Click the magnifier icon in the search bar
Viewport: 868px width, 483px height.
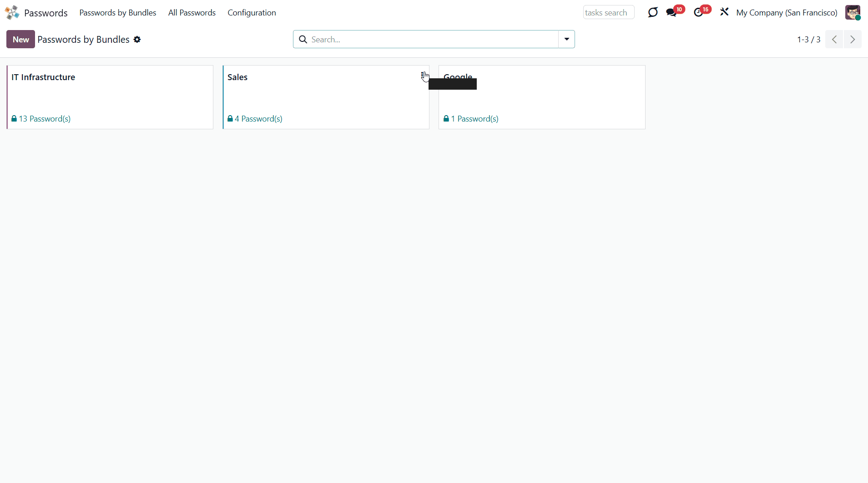click(303, 40)
